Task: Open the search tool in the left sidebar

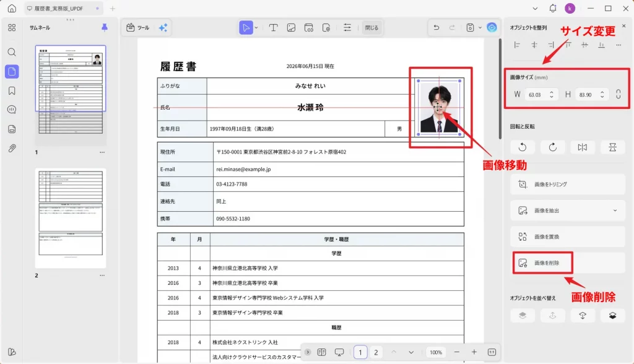Action: coord(12,52)
